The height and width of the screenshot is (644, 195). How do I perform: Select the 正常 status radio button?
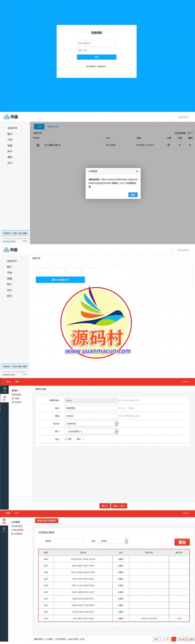65,439
